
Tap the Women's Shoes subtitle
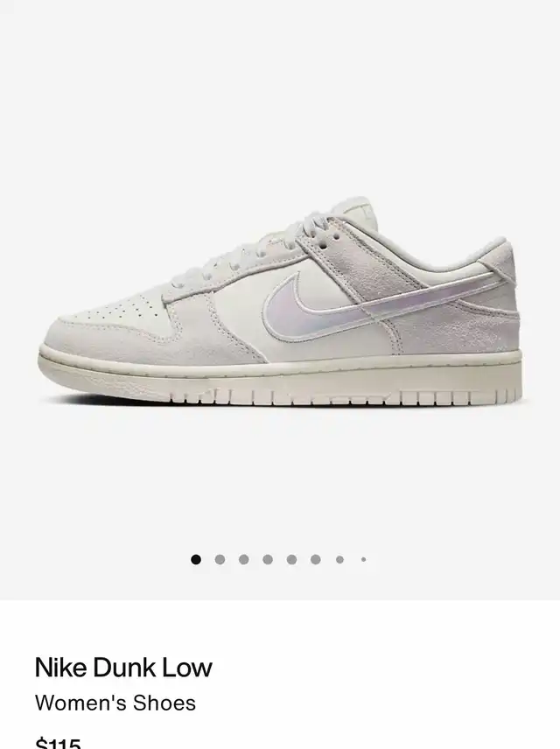click(115, 703)
